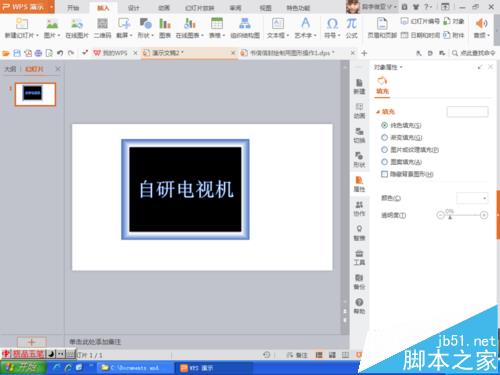This screenshot has height=375, width=500.
Task: Insert a table with the 表格 icon
Action: (x=217, y=24)
